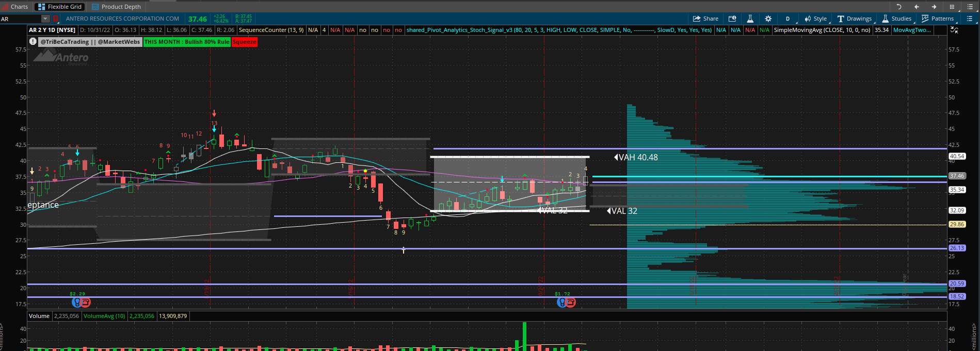Click the right volume axis collapse arrows
This screenshot has width=980, height=351.
(975, 338)
